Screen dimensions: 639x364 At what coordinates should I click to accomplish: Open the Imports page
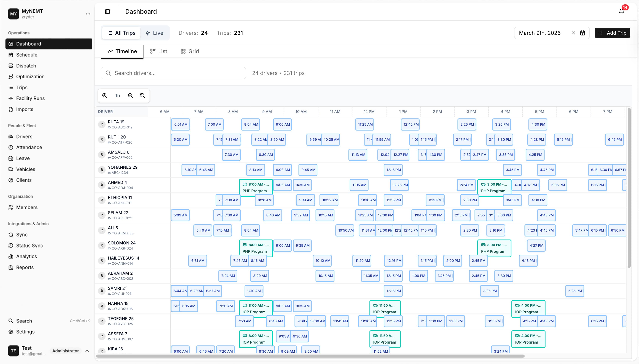tap(24, 109)
